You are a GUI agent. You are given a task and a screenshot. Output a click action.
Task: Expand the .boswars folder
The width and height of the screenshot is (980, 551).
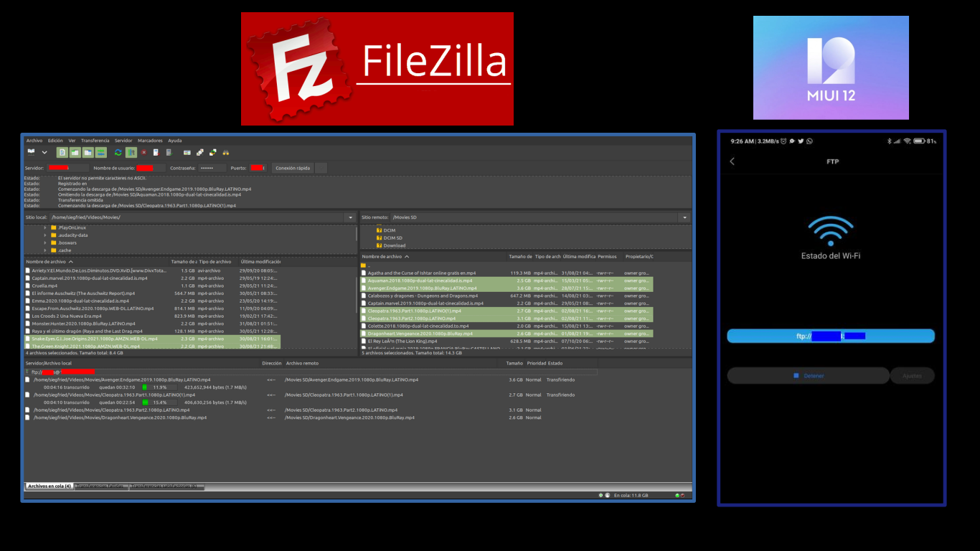(45, 242)
